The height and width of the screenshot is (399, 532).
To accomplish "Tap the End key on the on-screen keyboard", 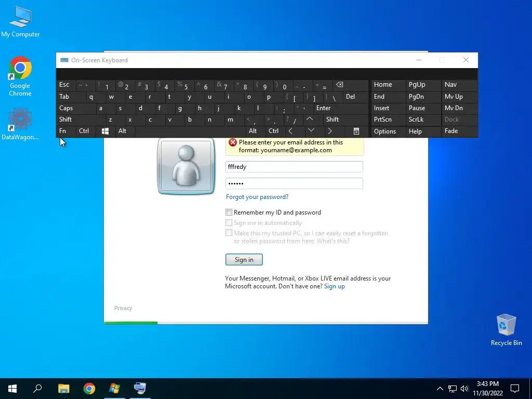I will (x=389, y=97).
